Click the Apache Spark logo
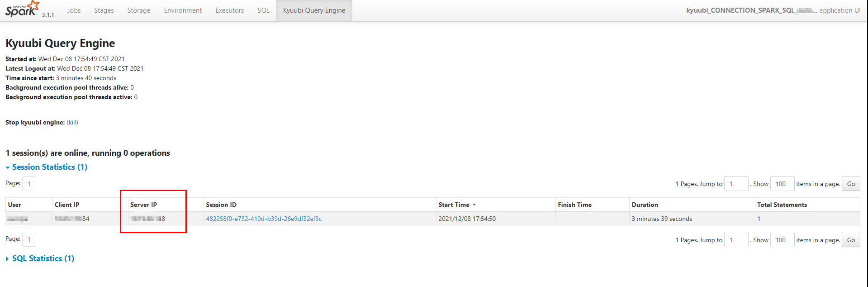The image size is (868, 287). pyautogui.click(x=22, y=9)
